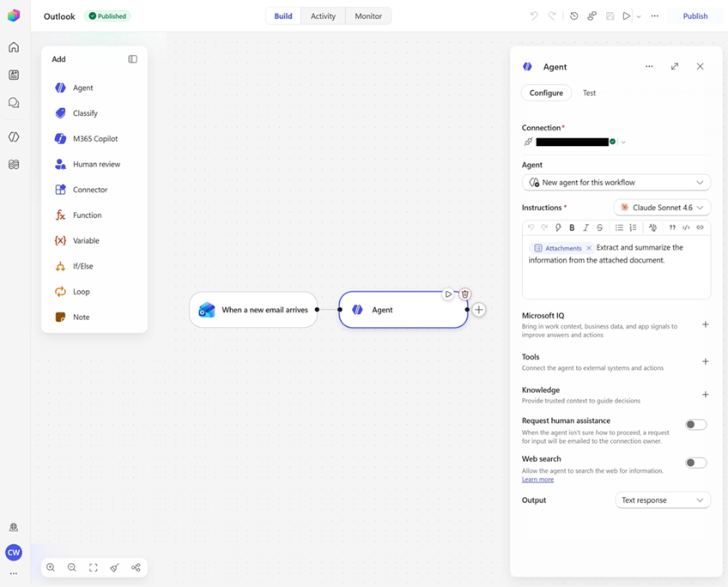Enable the Web search toggle
Viewport: 728px width, 587px height.
(695, 463)
